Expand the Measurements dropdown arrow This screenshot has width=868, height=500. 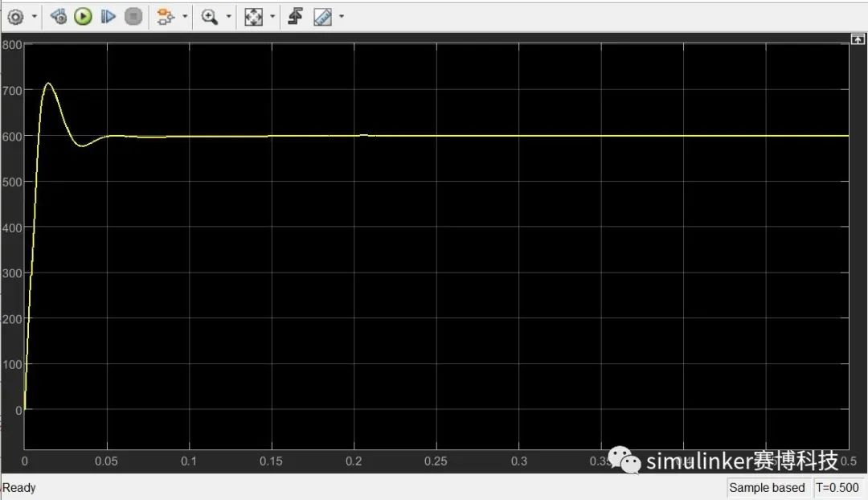tap(342, 17)
